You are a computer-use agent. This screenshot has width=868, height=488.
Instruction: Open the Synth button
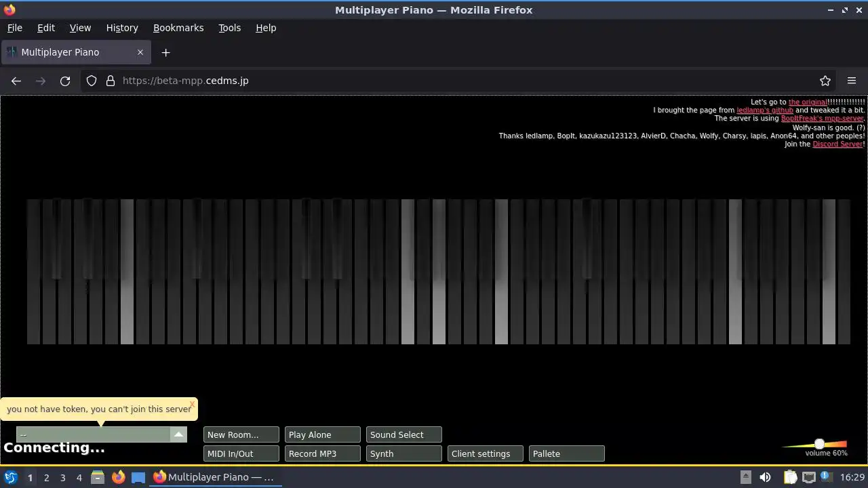[404, 453]
